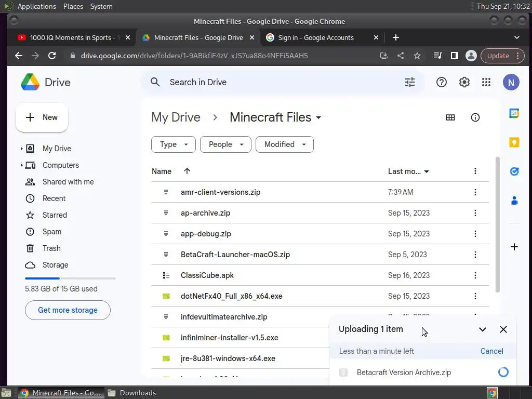This screenshot has height=399, width=532.
Task: Open Shared with me
Action: (68, 182)
